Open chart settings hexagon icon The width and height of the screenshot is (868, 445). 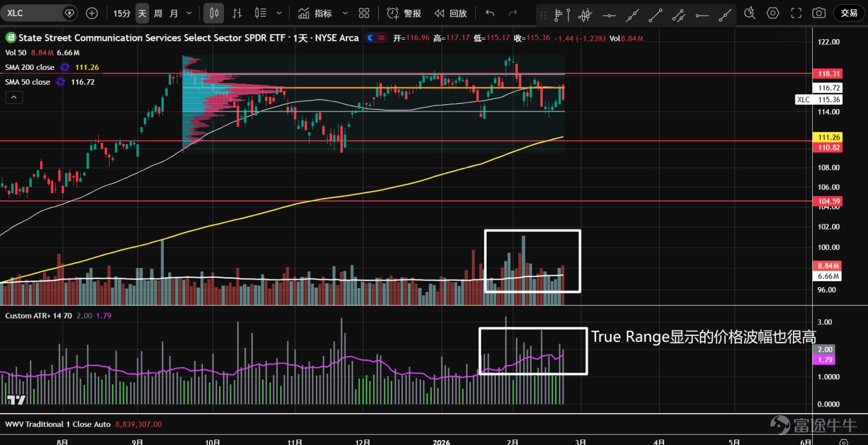(773, 13)
